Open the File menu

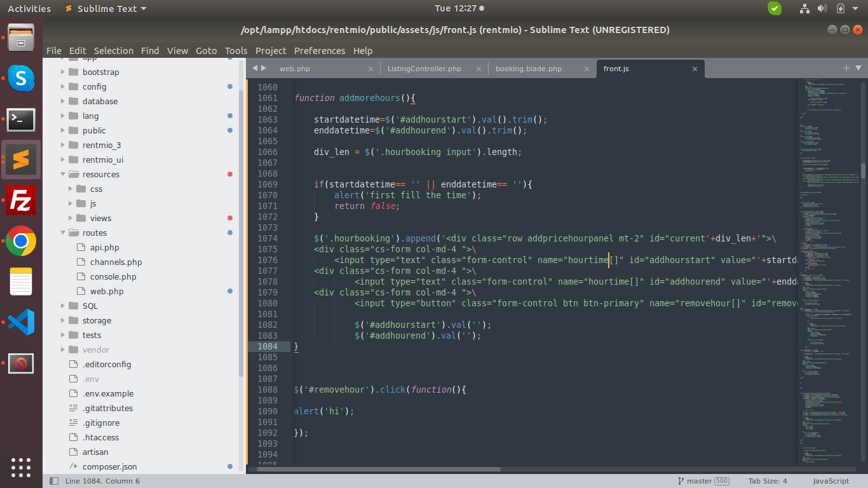click(x=54, y=51)
